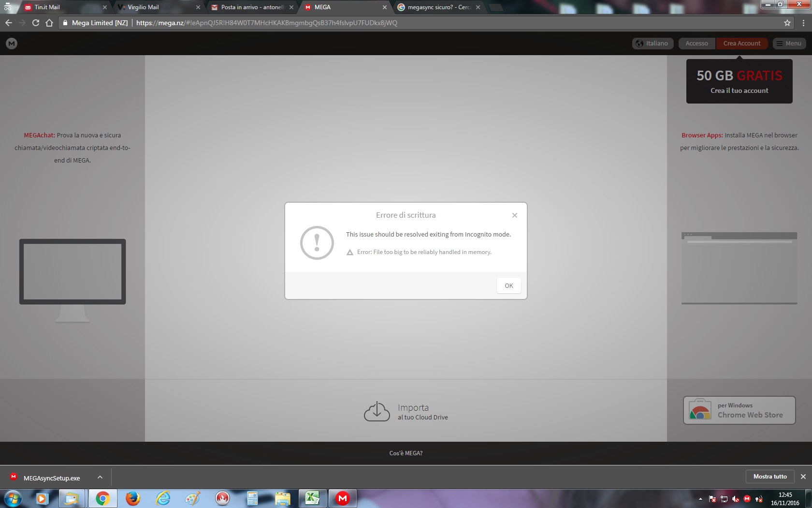Click the triangle warning icon beside Error text
The height and width of the screenshot is (508, 812).
click(350, 253)
